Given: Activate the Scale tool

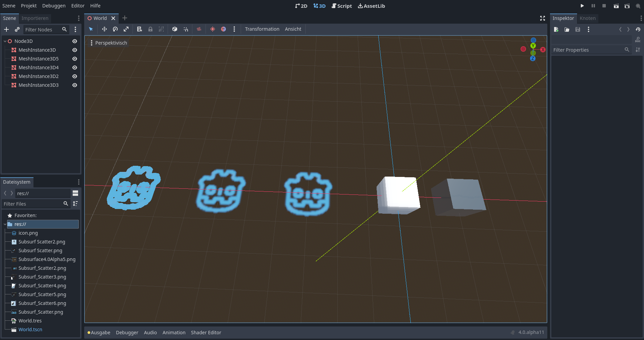Looking at the screenshot, I should [x=126, y=29].
